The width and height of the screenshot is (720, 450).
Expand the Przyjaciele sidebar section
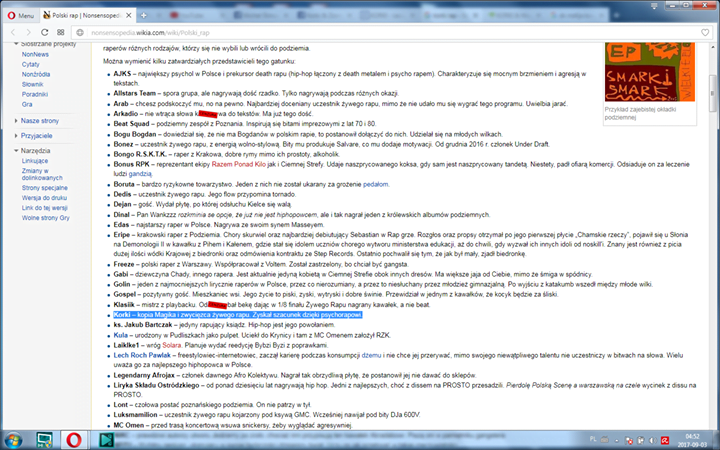click(x=38, y=133)
